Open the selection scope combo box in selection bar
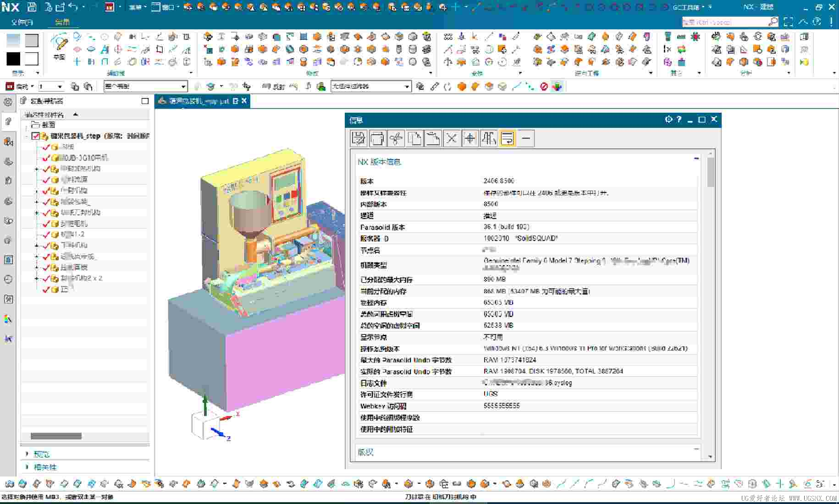Image resolution: width=839 pixels, height=504 pixels. (145, 86)
